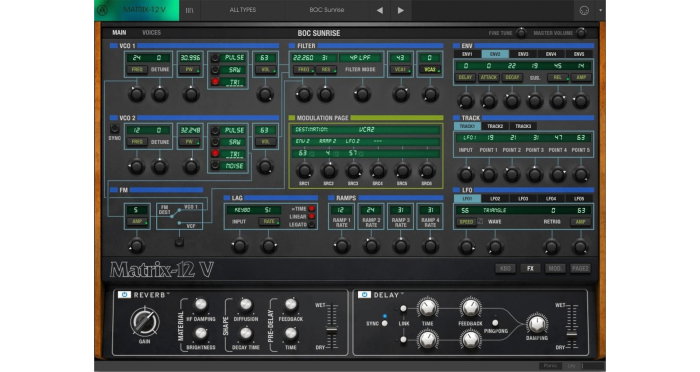Open the All Types preset filter
Viewport: 700px width, 372px height.
click(242, 10)
